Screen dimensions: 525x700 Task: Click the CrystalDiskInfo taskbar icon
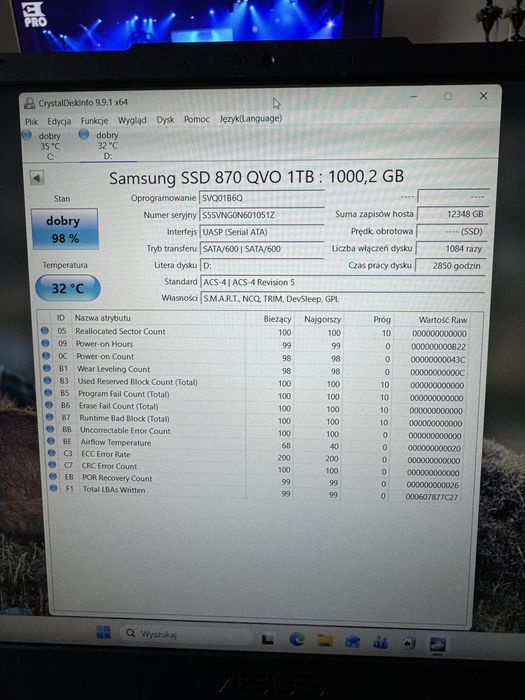(438, 645)
